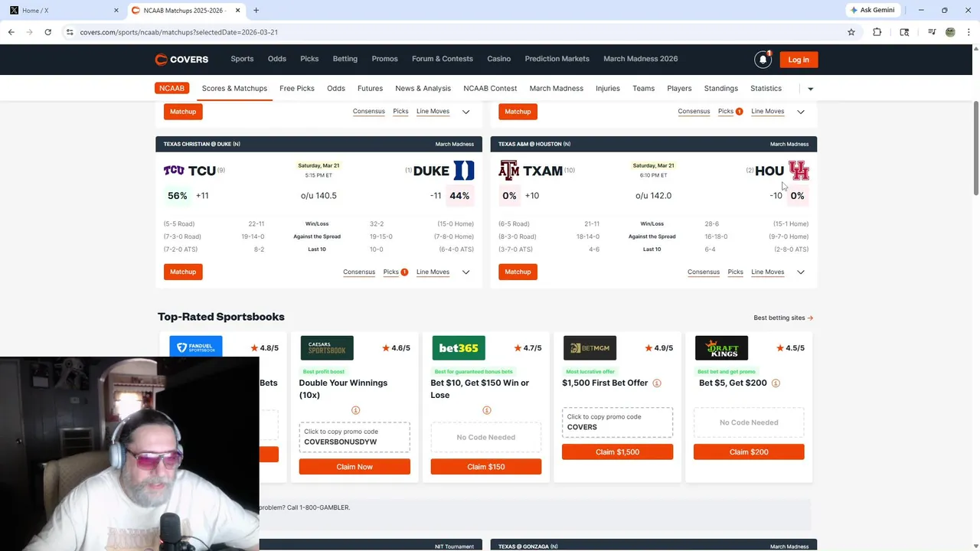Click the browser back arrow
The width and height of the screenshot is (980, 551).
pos(11,32)
